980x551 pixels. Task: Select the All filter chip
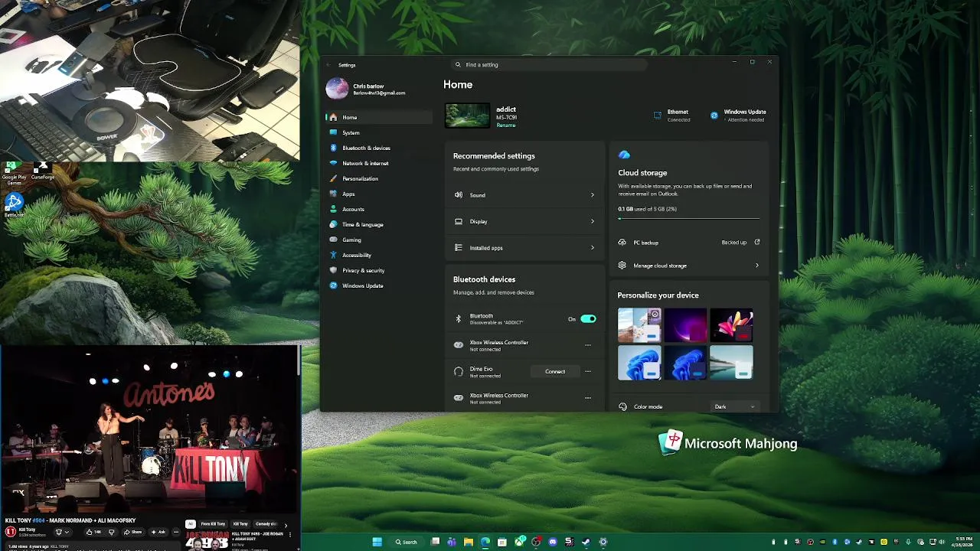pyautogui.click(x=191, y=524)
